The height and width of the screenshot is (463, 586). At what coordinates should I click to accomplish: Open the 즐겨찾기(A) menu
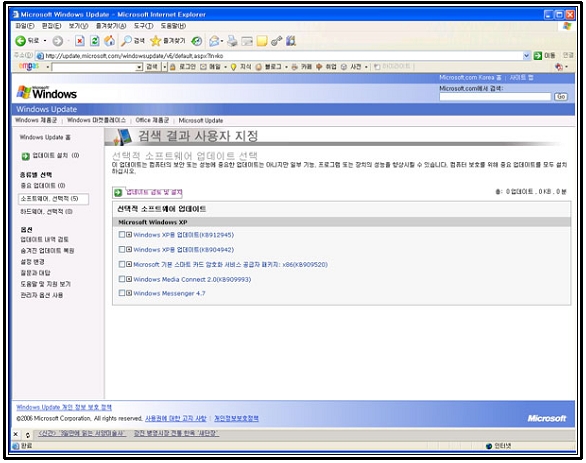pos(111,26)
